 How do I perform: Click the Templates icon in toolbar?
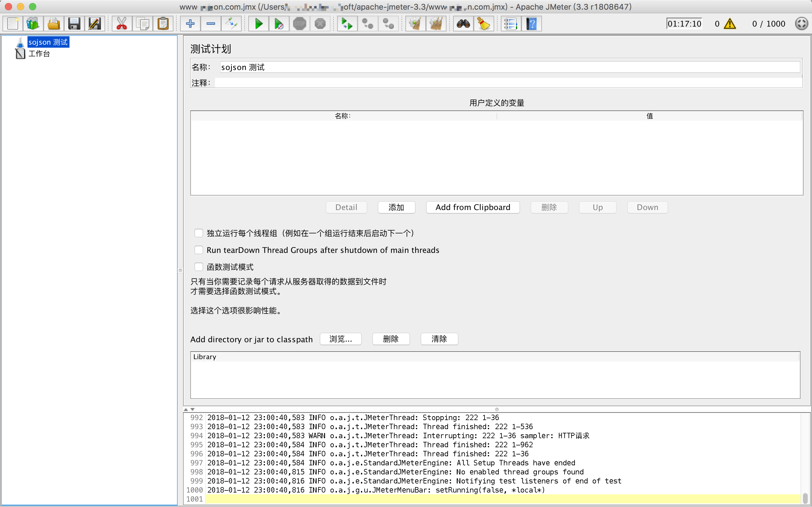[x=33, y=24]
